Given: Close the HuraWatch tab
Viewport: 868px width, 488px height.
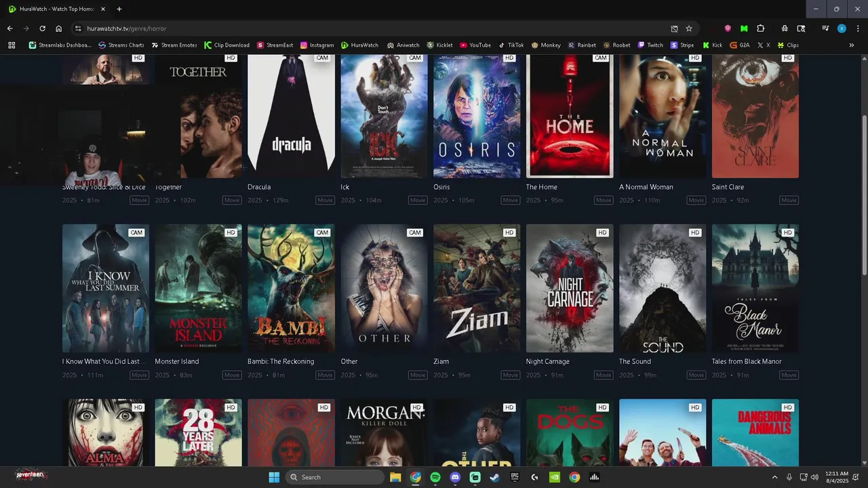Looking at the screenshot, I should pyautogui.click(x=102, y=9).
